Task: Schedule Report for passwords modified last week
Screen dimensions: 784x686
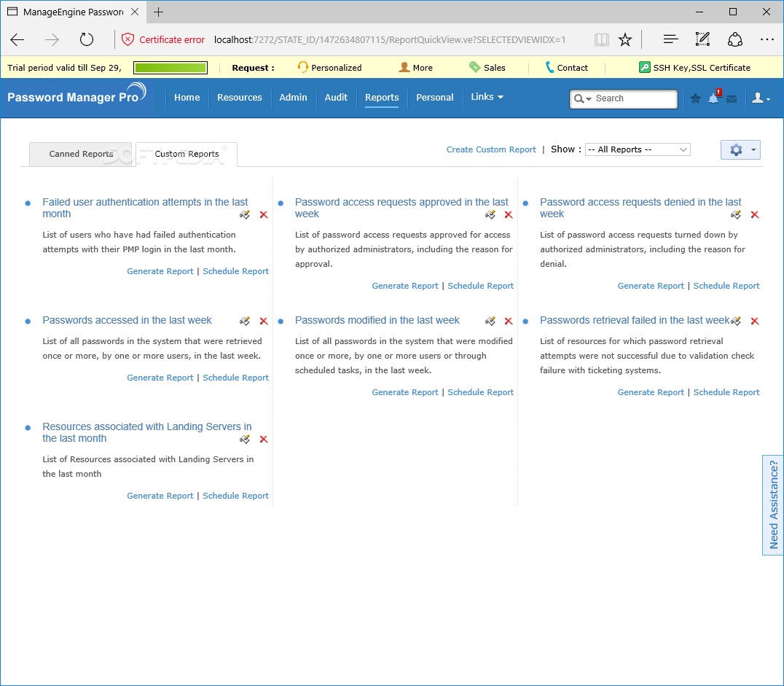Action: tap(480, 392)
